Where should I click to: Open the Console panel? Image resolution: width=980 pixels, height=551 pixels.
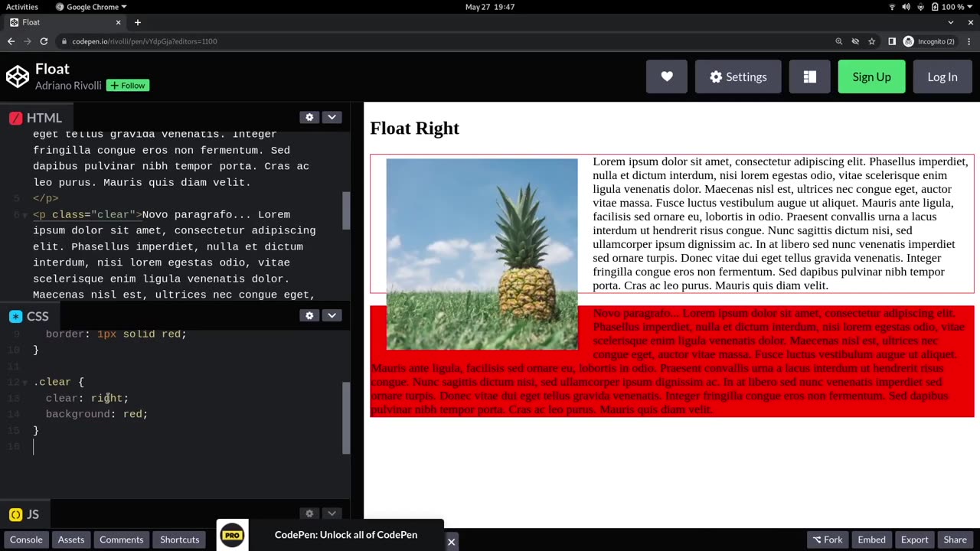[26, 540]
